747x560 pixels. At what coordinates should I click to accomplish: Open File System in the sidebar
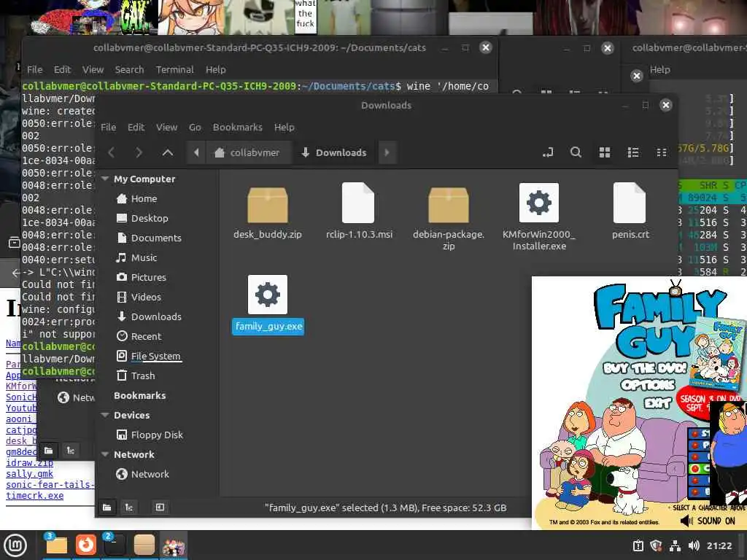pyautogui.click(x=155, y=356)
